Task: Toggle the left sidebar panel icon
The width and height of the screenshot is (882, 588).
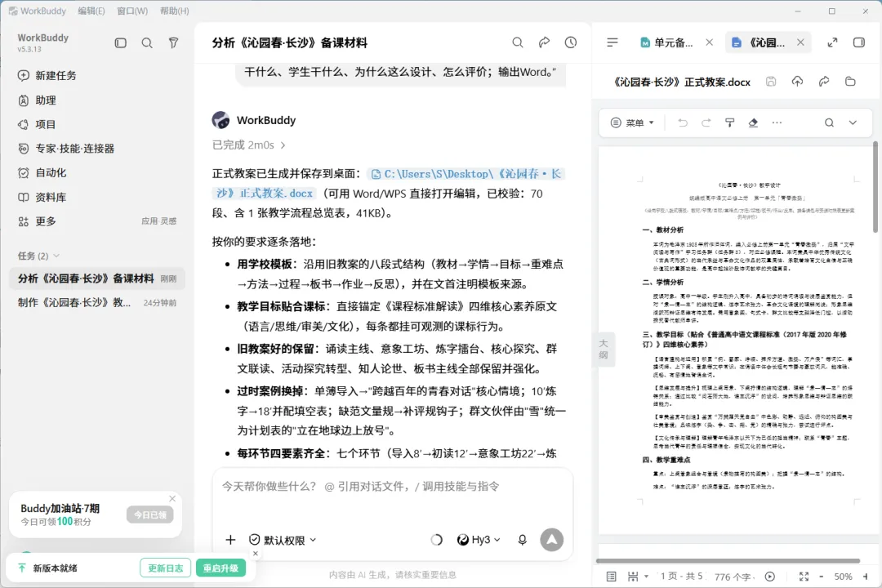Action: click(120, 42)
